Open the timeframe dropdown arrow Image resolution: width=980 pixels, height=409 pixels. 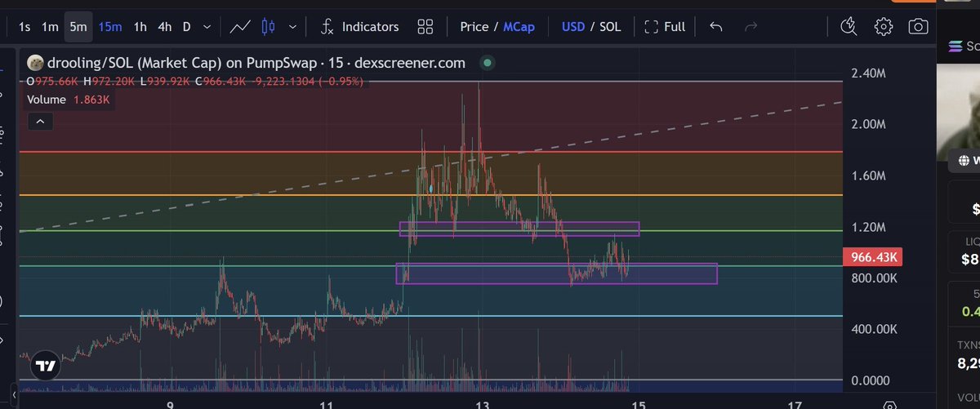tap(207, 27)
